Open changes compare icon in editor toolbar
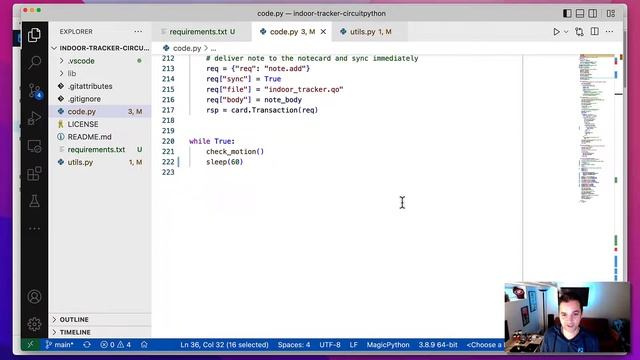The width and height of the screenshot is (640, 360). (x=579, y=32)
